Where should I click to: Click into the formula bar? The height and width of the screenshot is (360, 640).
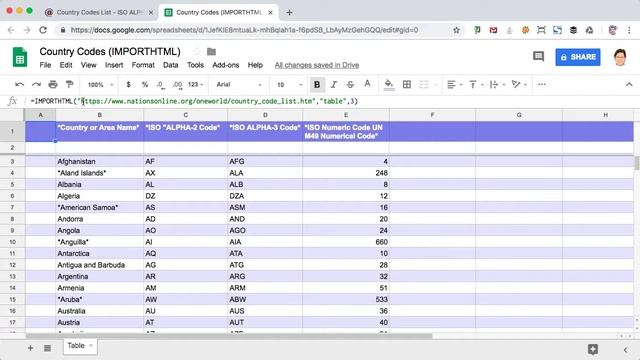[x=331, y=101]
